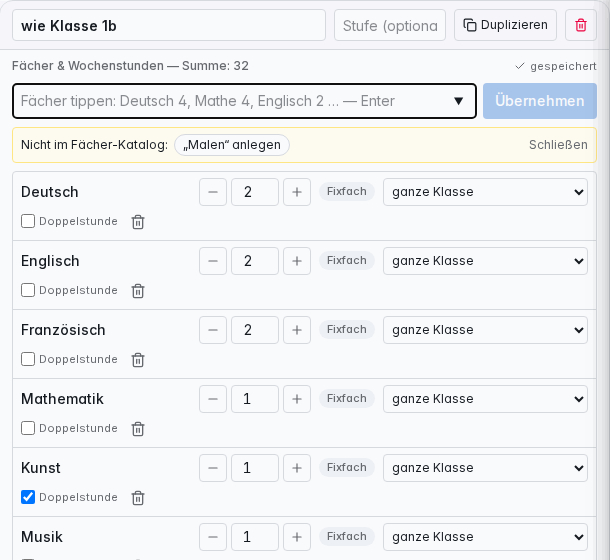Click the Stufe (optional) input field
Screen dimensions: 610x560
pos(390,25)
